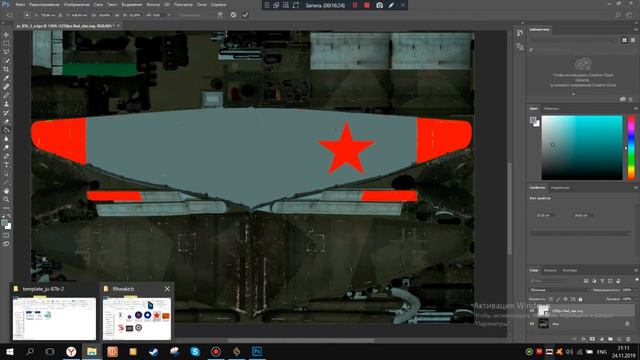The image size is (640, 360).
Task: Create a new layer in Layers panel
Action: 619,339
